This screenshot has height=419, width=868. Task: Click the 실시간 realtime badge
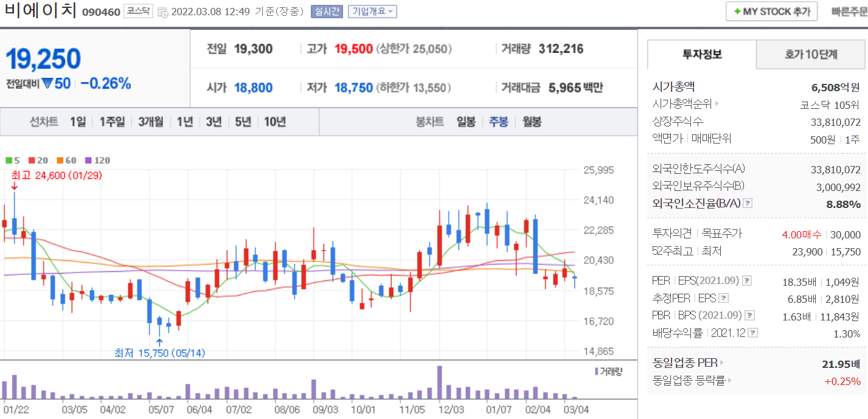327,12
